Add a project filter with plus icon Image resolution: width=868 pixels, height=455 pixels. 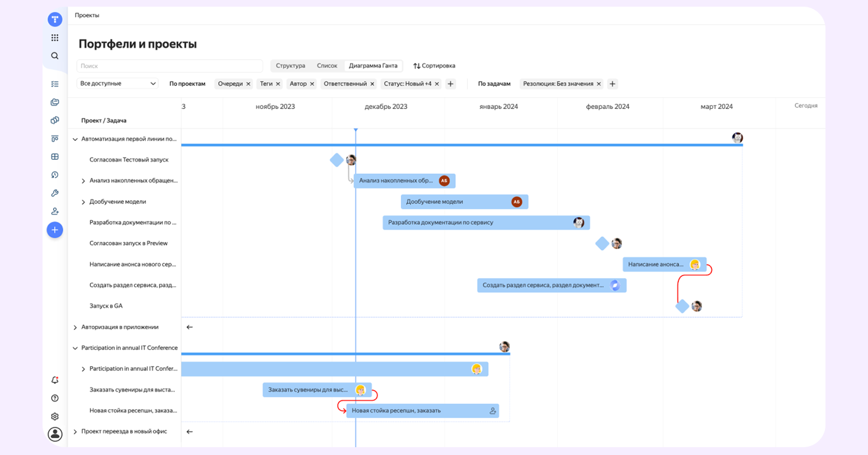click(x=451, y=84)
